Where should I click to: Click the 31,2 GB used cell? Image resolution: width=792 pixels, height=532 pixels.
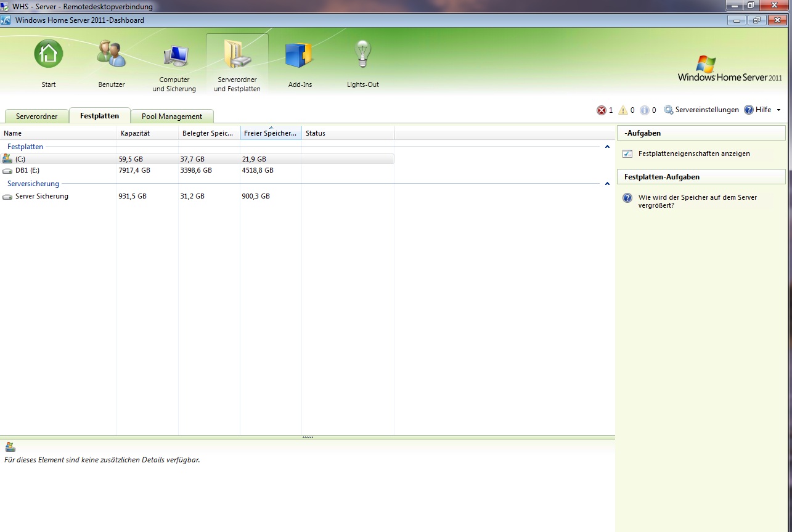(x=192, y=196)
